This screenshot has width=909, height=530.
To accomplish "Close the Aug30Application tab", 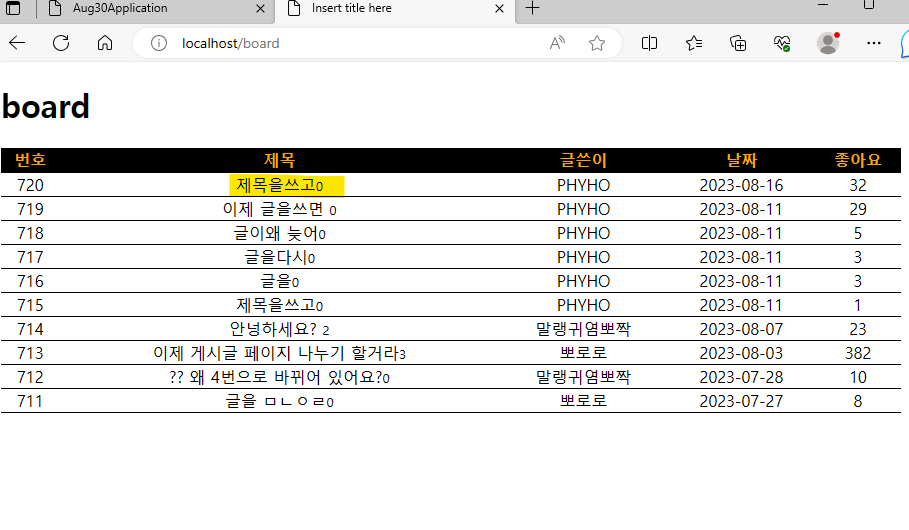I will 260,9.
